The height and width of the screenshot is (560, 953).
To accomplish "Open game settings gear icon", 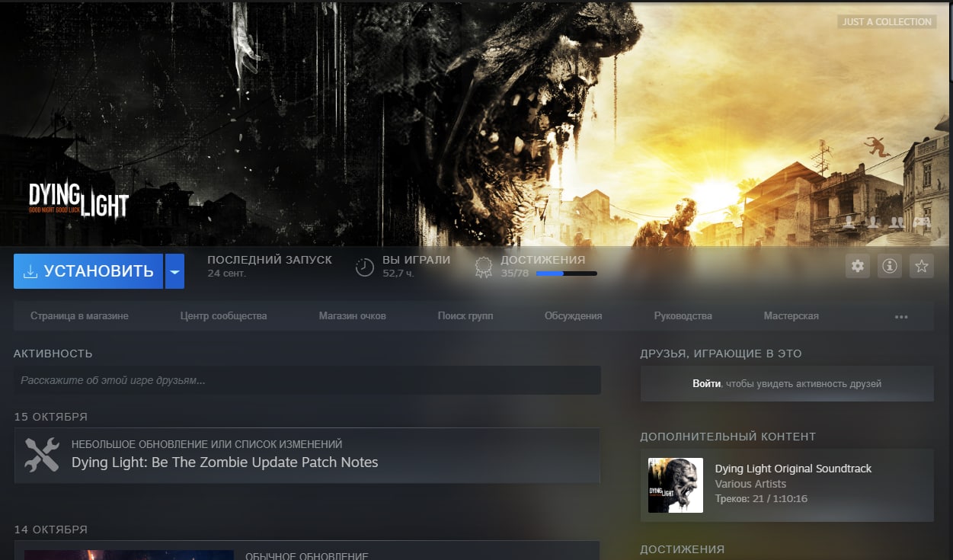I will pyautogui.click(x=858, y=266).
